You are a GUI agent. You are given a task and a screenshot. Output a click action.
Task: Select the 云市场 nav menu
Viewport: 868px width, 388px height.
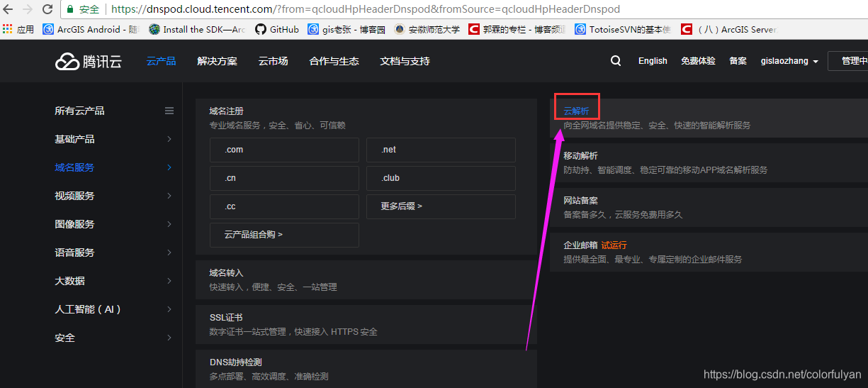coord(273,61)
